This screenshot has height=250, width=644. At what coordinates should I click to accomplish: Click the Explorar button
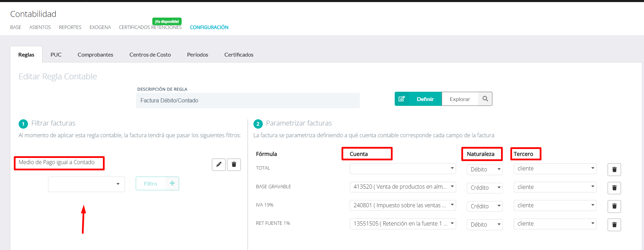tap(460, 99)
